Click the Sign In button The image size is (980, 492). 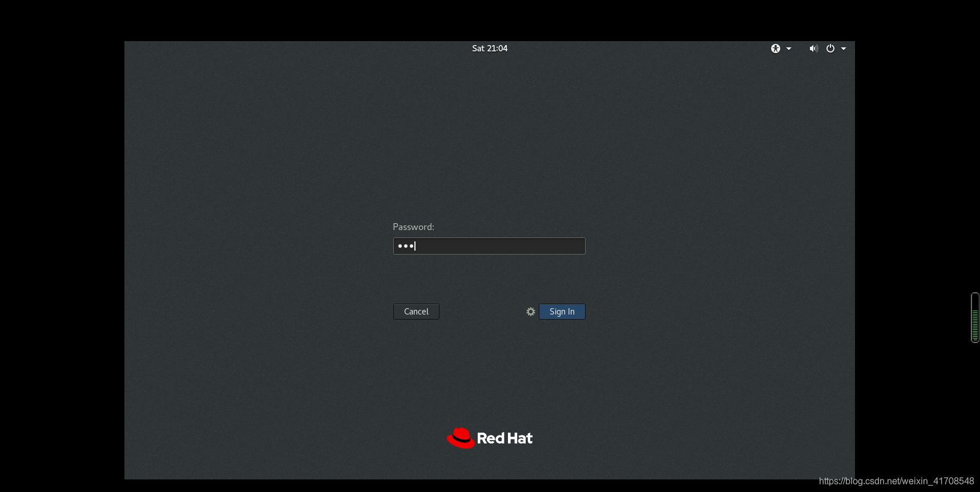(x=562, y=312)
